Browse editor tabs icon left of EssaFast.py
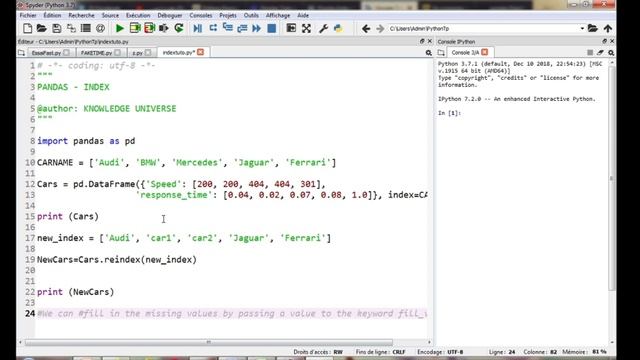This screenshot has height=360, width=640. (21, 53)
